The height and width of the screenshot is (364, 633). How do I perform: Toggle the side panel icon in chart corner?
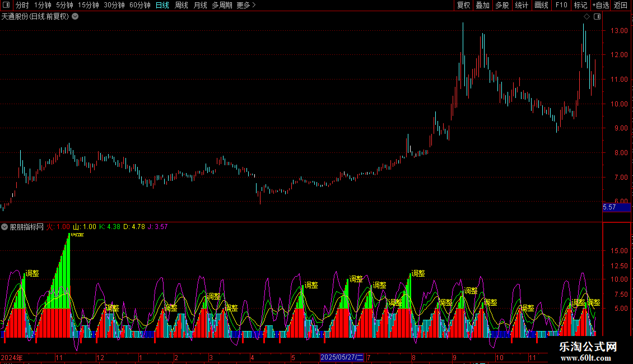pos(597,17)
